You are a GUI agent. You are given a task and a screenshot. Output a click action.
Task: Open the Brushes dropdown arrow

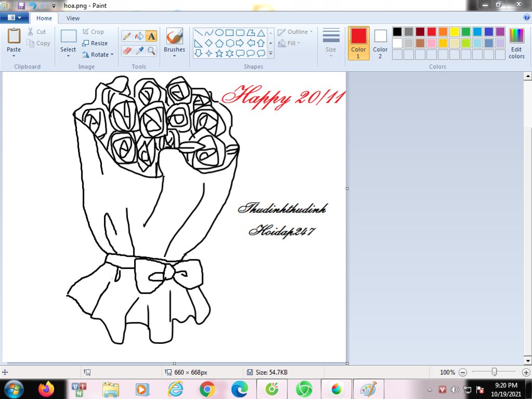click(175, 56)
